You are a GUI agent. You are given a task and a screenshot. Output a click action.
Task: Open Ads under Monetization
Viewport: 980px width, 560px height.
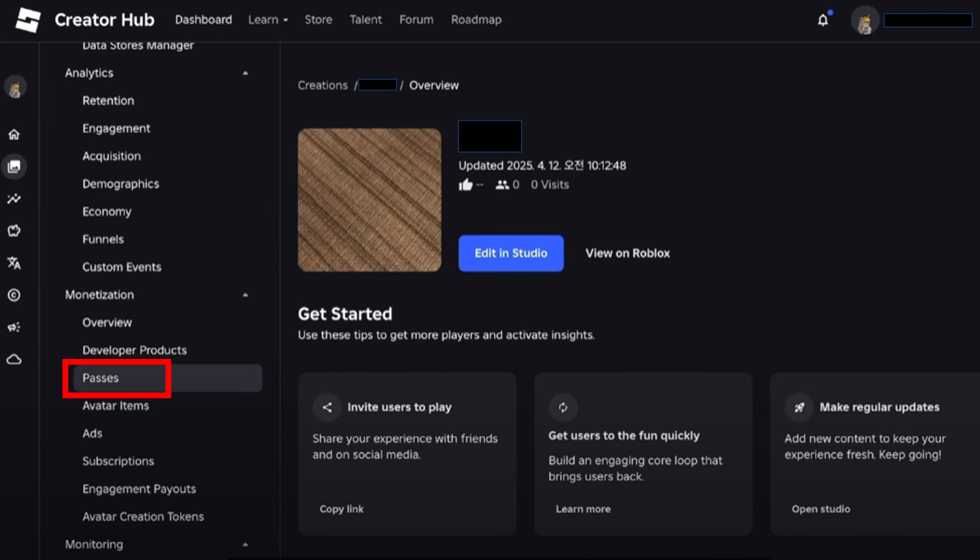(92, 434)
